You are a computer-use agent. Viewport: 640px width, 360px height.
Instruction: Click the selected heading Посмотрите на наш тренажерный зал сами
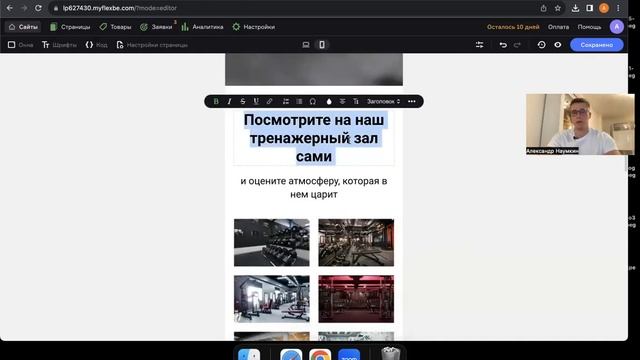tap(314, 138)
